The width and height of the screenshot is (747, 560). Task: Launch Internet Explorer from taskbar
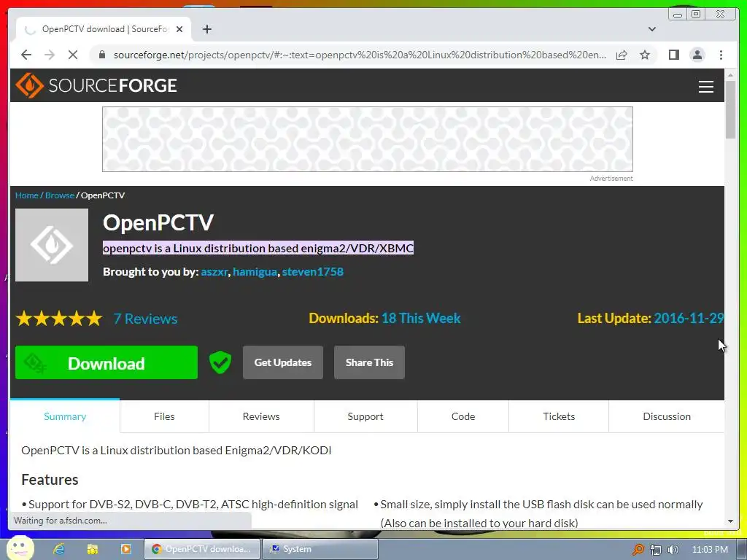[58, 549]
